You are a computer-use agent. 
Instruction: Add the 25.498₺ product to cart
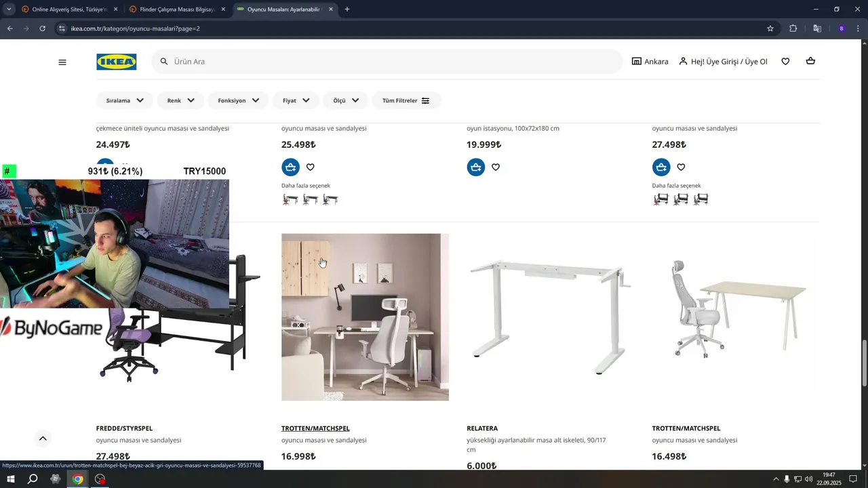tap(290, 167)
